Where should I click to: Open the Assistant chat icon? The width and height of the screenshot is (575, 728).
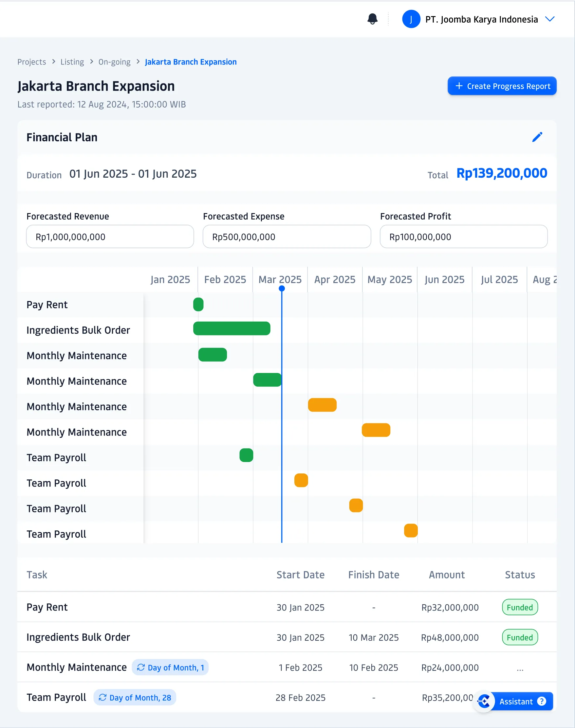coord(484,701)
